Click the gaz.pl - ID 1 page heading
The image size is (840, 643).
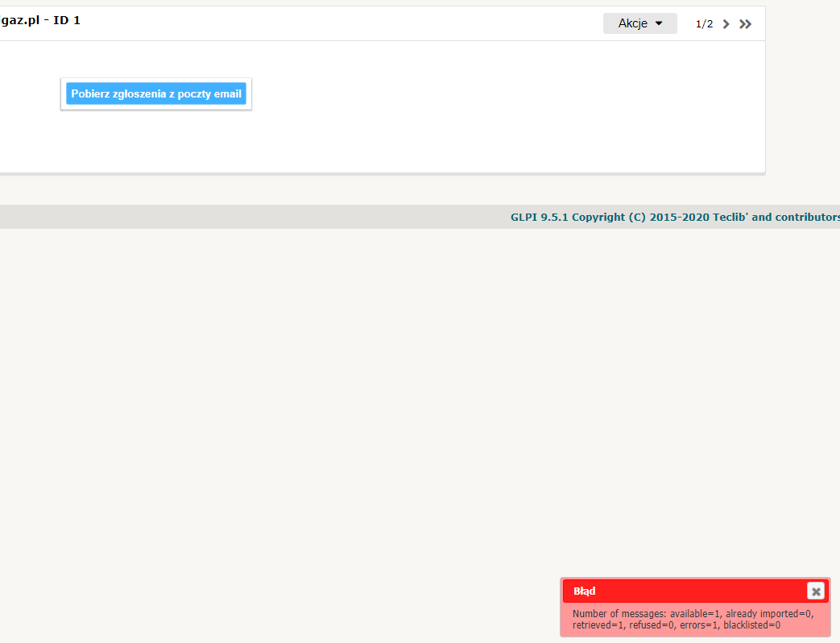point(40,20)
